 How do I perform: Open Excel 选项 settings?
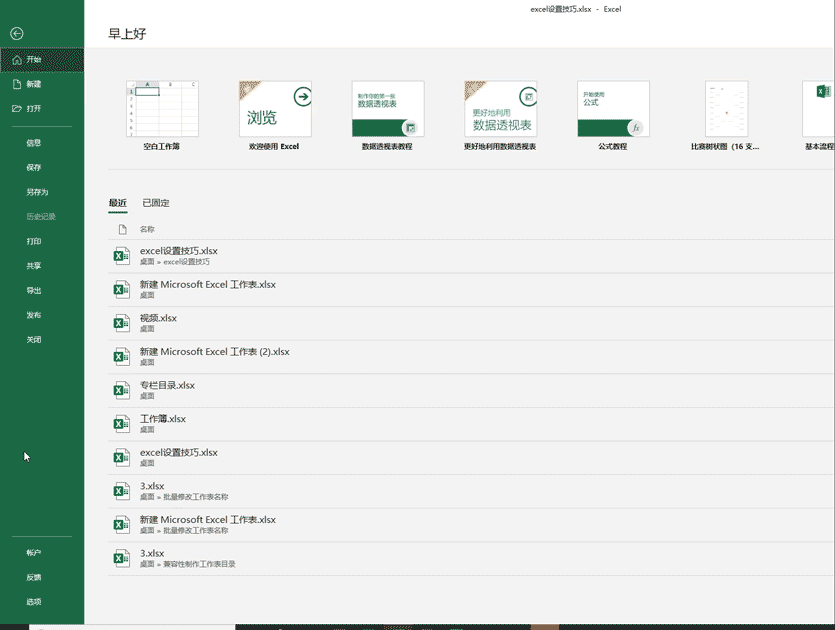point(42,602)
